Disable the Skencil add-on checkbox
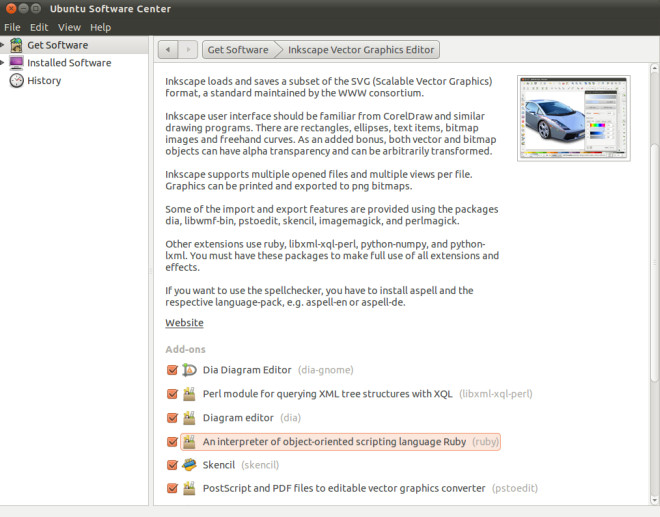660x517 pixels. pos(172,465)
